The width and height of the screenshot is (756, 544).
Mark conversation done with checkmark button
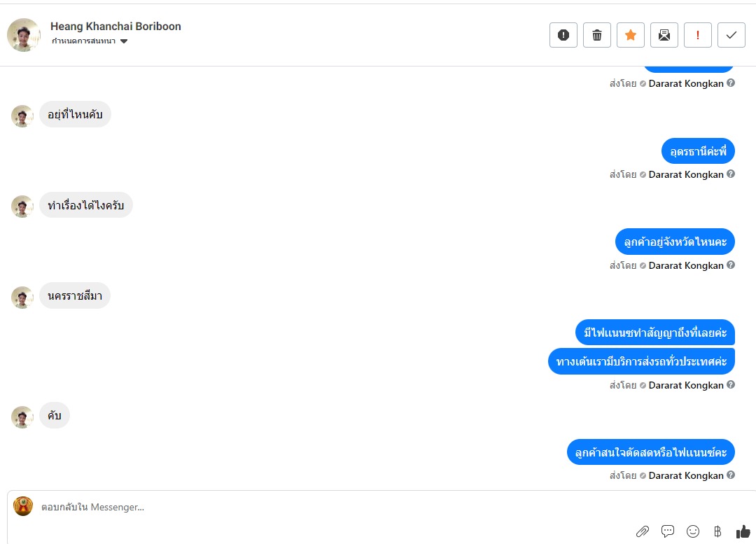click(x=731, y=35)
